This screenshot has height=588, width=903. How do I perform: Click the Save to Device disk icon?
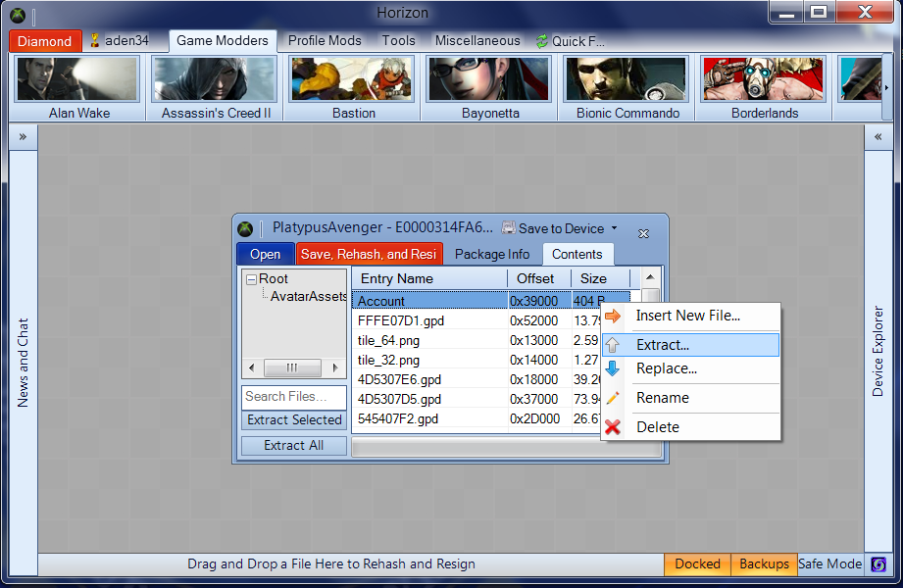tap(508, 228)
